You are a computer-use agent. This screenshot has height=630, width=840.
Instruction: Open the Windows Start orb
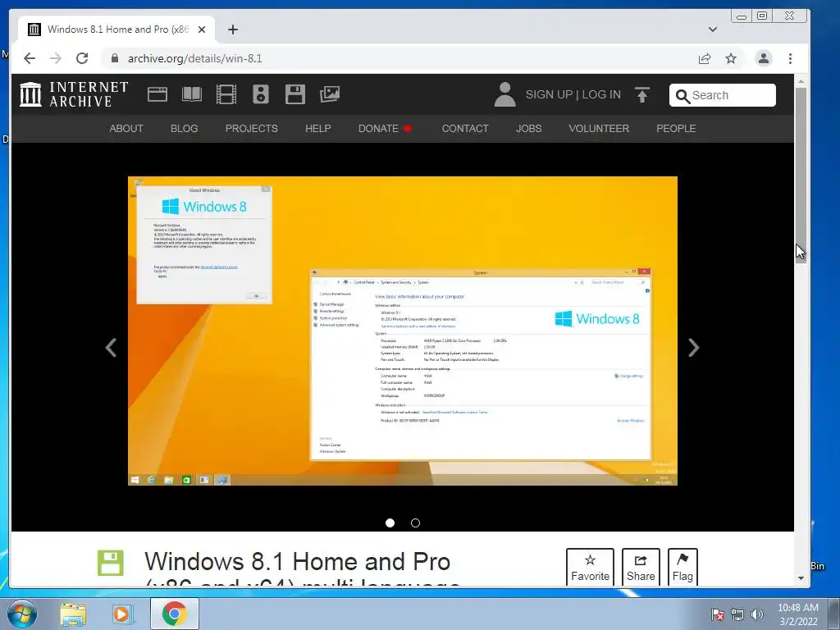(22, 614)
